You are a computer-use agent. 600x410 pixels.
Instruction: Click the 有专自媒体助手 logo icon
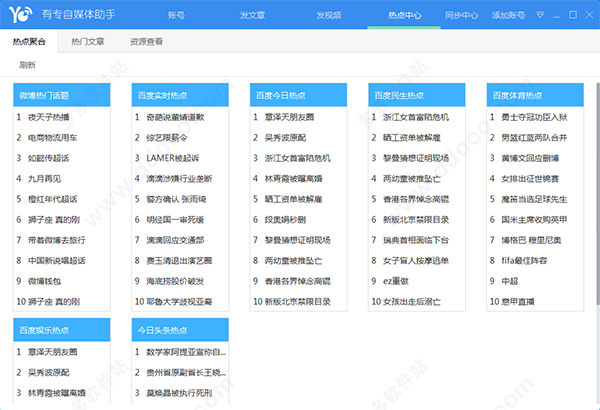pos(20,15)
